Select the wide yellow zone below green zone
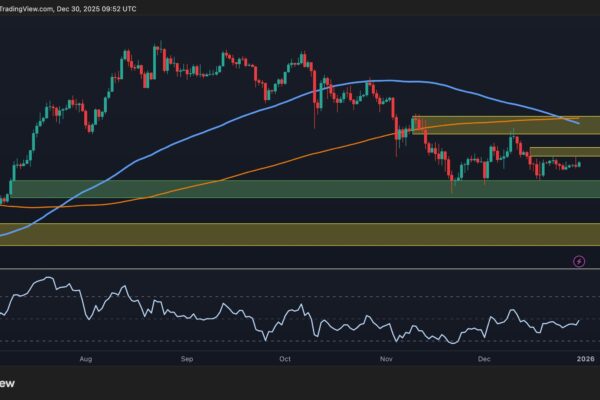The height and width of the screenshot is (400, 600). point(300,234)
